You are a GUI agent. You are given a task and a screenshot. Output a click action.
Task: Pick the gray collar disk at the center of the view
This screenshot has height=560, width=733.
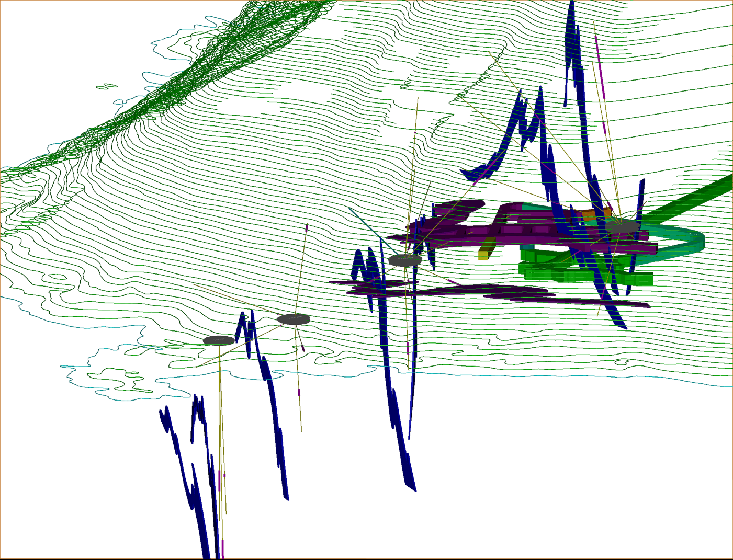coord(405,260)
